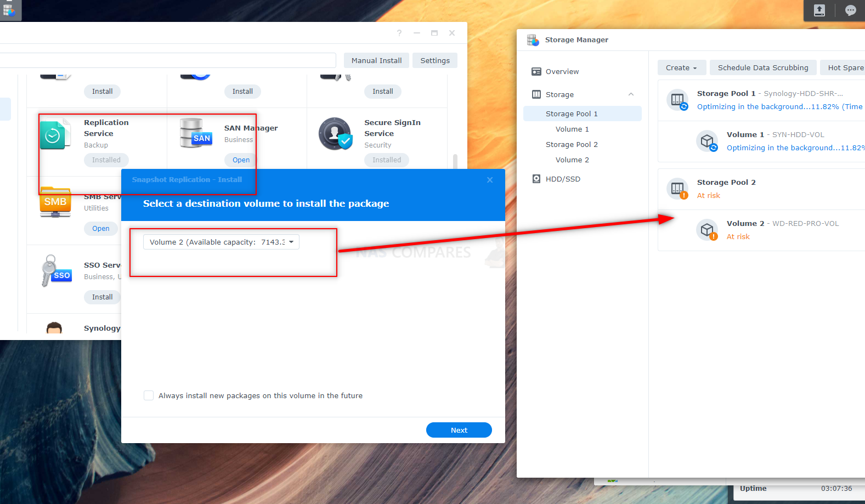865x504 pixels.
Task: Click Schedule Data Scrubbing button
Action: tap(763, 67)
